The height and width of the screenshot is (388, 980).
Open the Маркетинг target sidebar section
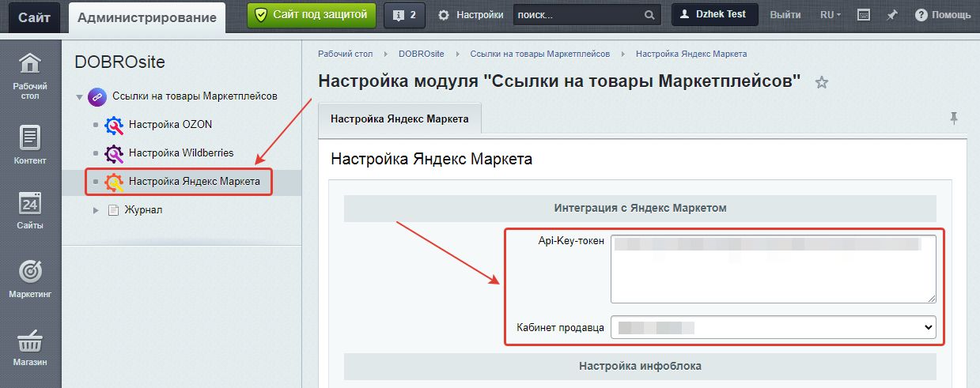[30, 278]
